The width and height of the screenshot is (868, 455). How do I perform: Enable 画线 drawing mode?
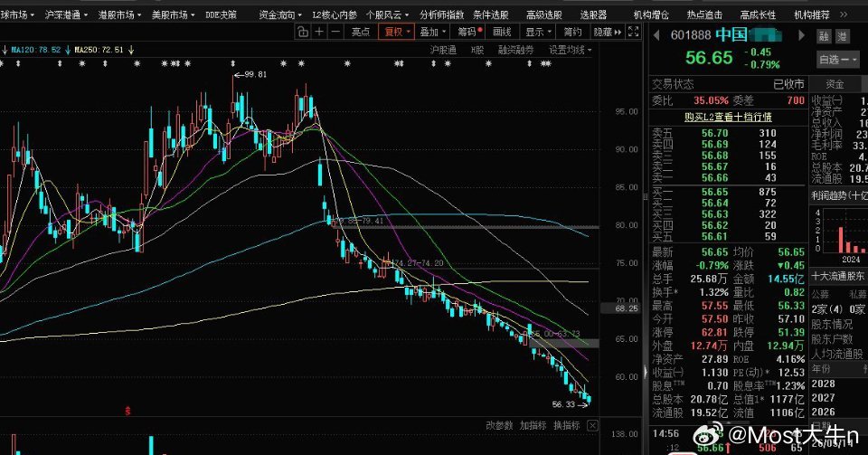point(502,32)
